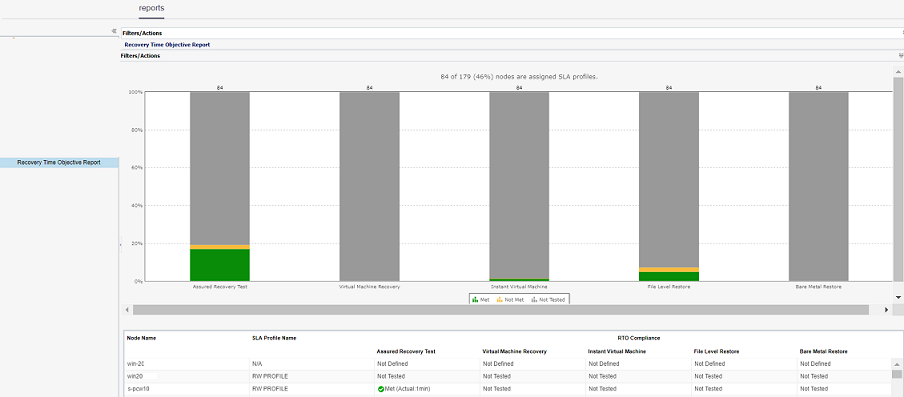
Task: Click the nodes assigned SLA profiles summary text
Action: [x=519, y=76]
